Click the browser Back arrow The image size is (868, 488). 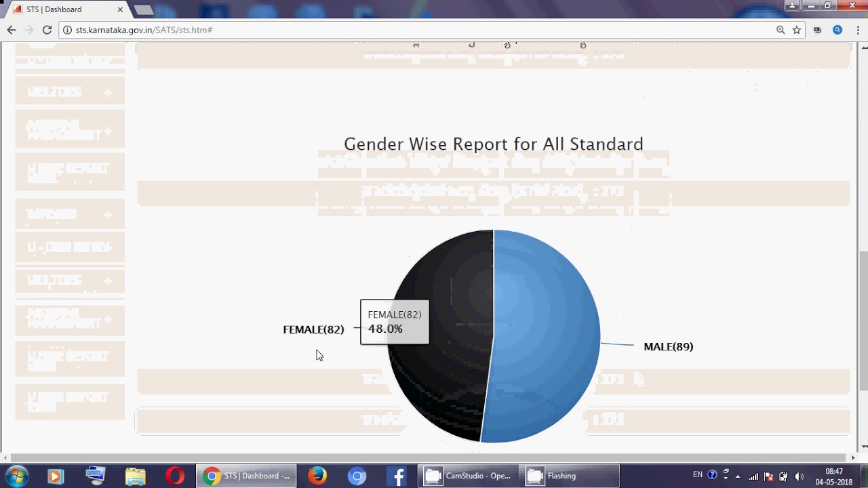click(11, 30)
